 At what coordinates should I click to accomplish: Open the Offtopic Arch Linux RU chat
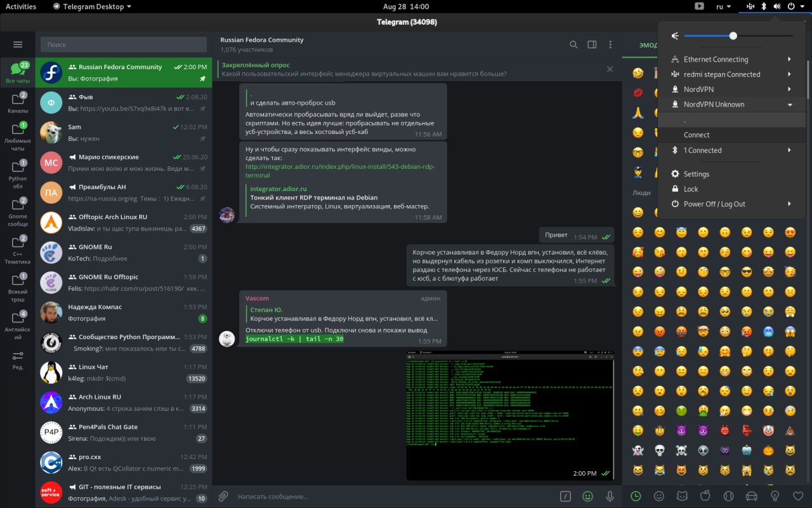tap(124, 223)
